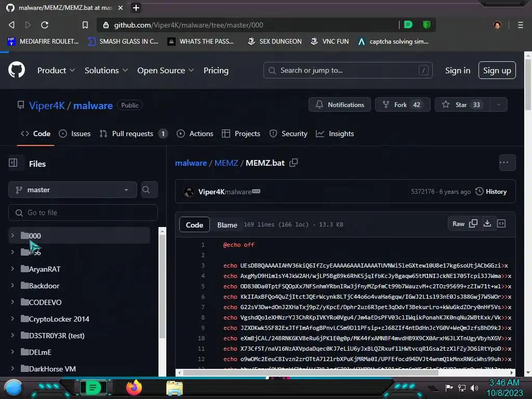
Task: Expand the 000 folder chevron
Action: [x=12, y=235]
